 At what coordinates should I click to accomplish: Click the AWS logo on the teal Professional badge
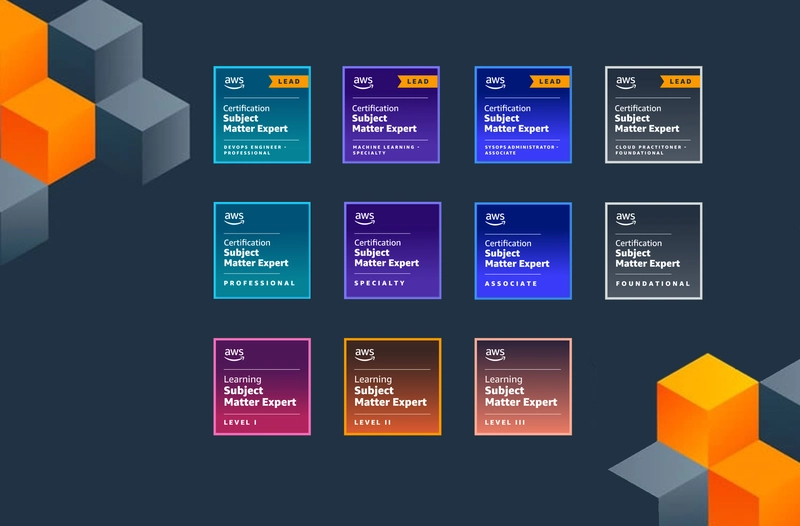(234, 218)
